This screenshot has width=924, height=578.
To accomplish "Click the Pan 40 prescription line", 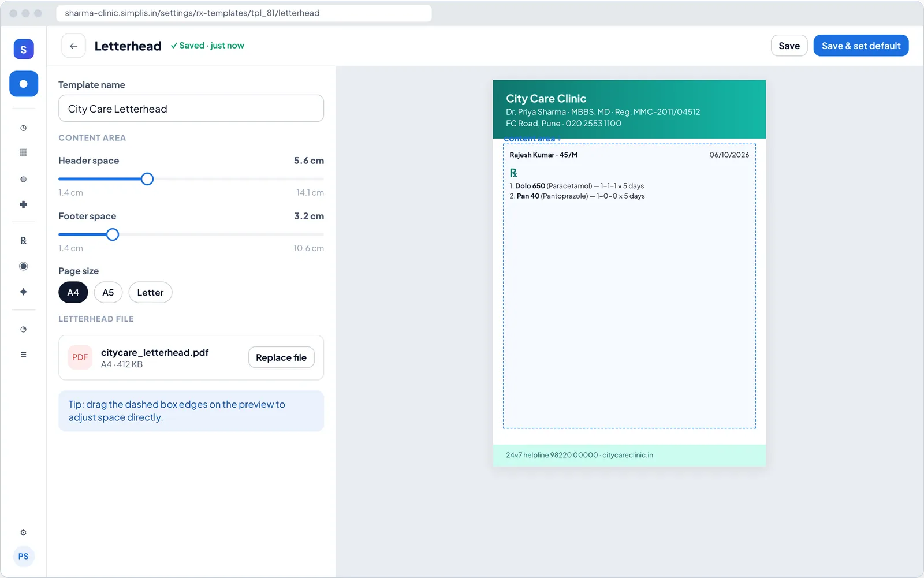I will point(577,196).
